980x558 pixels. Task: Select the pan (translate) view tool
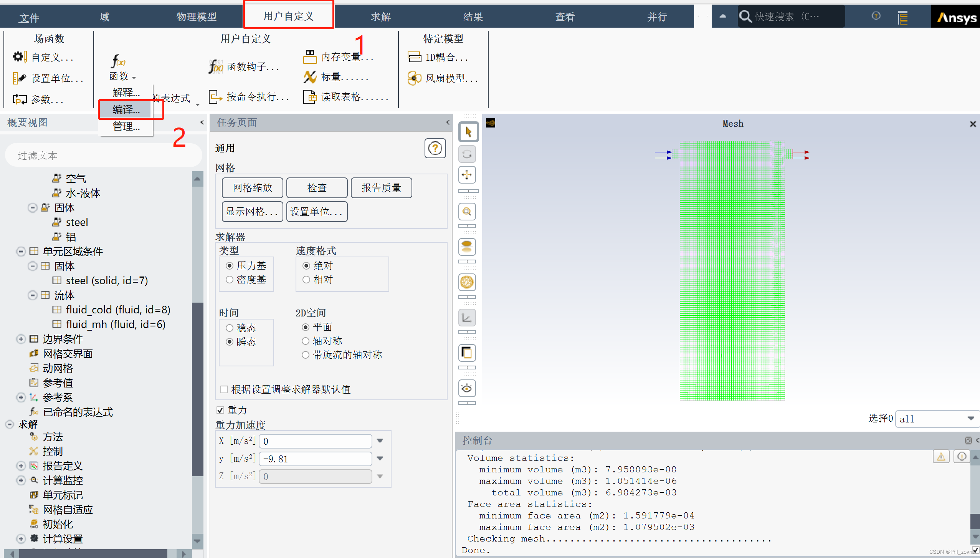pos(467,175)
